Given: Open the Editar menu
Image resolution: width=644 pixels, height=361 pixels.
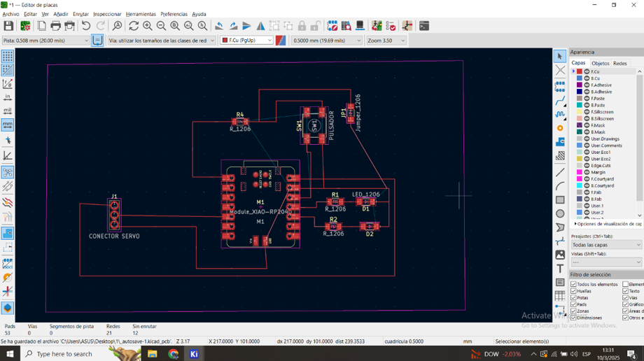Looking at the screenshot, I should click(30, 14).
